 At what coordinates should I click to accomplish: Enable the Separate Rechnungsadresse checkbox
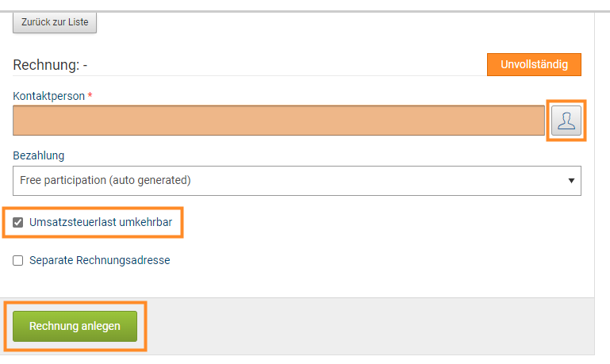[18, 260]
